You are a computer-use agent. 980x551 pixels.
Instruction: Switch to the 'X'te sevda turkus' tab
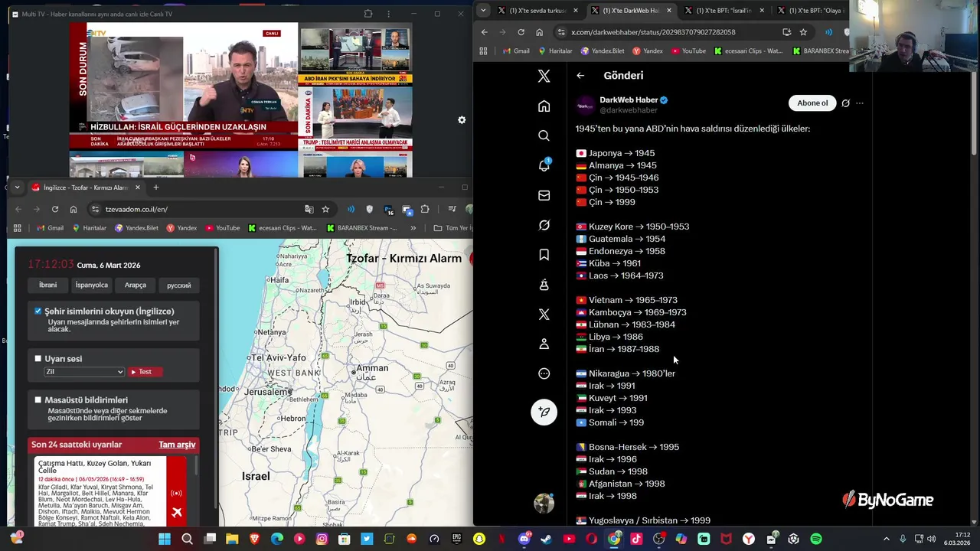[536, 11]
